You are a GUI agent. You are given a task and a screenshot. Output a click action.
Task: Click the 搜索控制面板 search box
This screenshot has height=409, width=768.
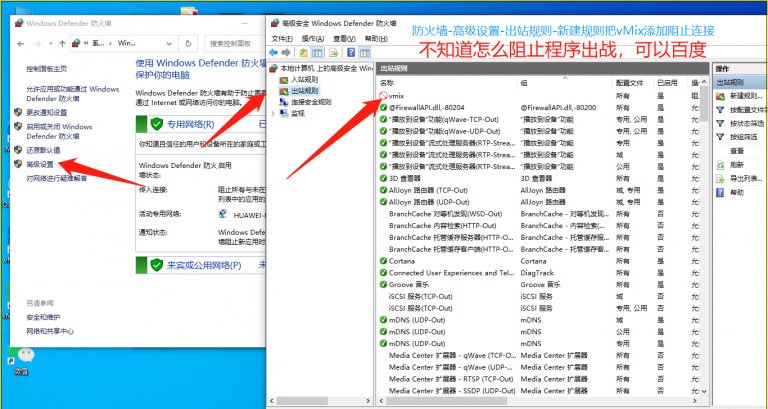(x=237, y=44)
